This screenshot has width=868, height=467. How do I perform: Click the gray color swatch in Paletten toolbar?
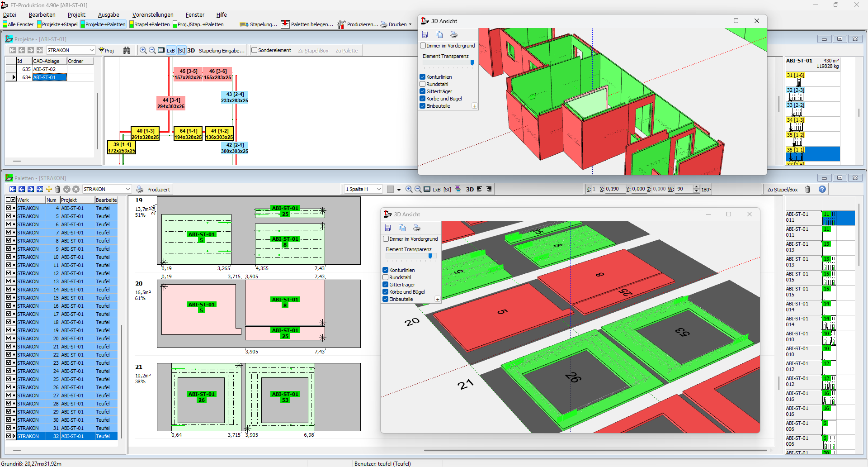click(390, 189)
